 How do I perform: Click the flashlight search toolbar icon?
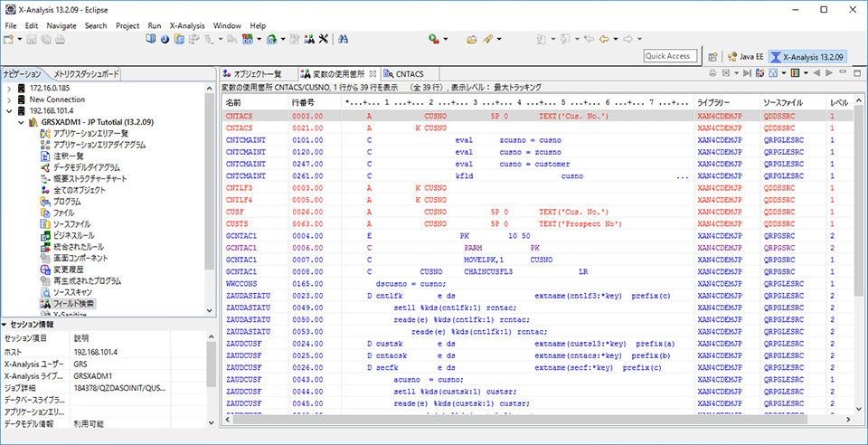click(x=487, y=39)
